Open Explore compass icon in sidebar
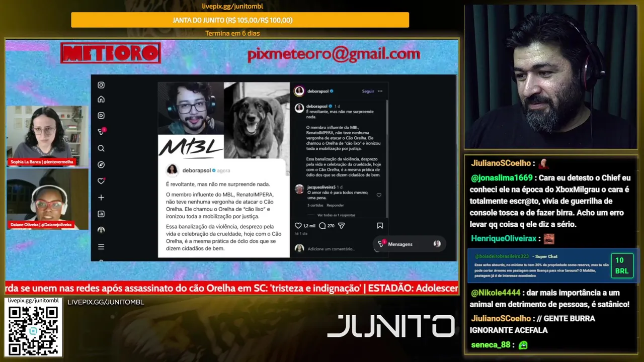Screen dimensions: 644x362 click(x=101, y=164)
